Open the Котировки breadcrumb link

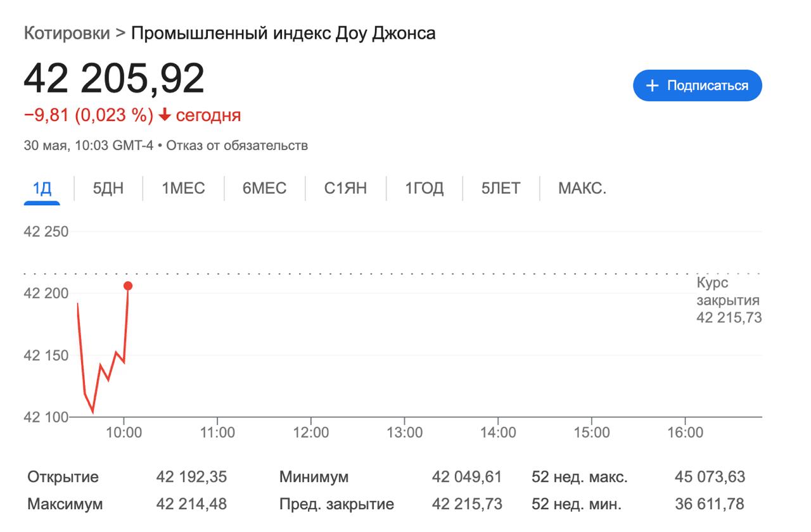click(x=67, y=33)
